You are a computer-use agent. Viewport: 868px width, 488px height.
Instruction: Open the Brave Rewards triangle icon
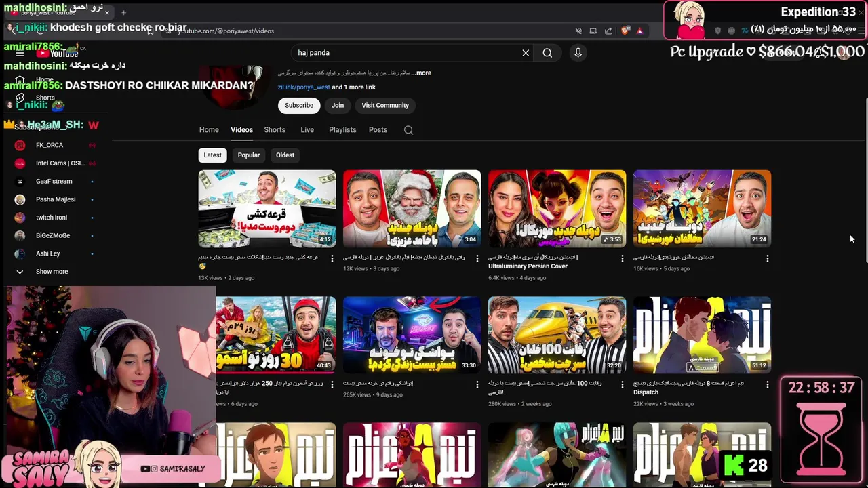point(639,30)
